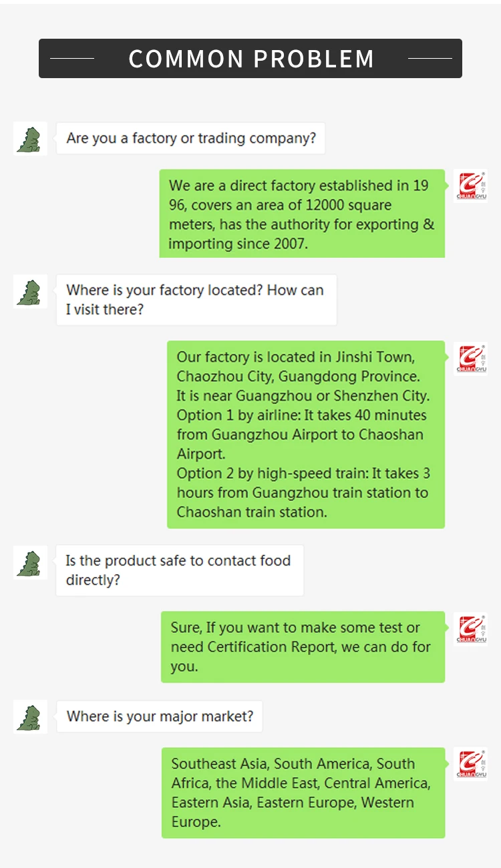Click the green reply about the direct factory established 1996
The image size is (501, 868).
click(301, 214)
